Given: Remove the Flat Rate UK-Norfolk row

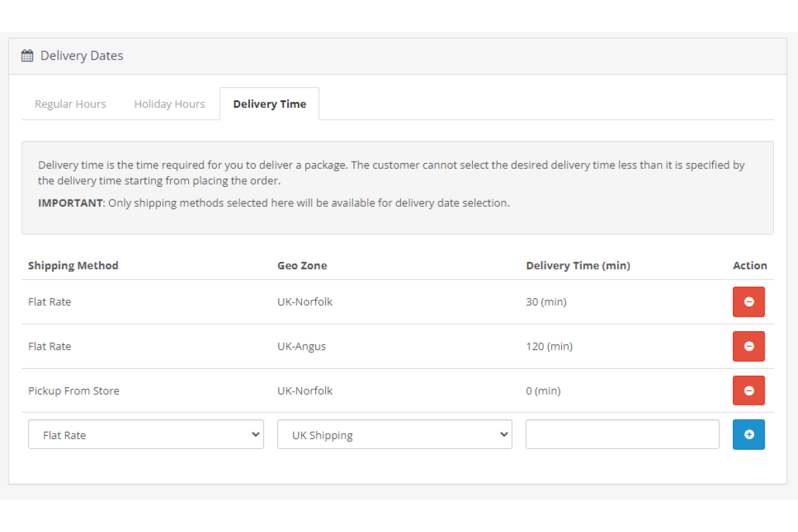Looking at the screenshot, I should coord(748,302).
